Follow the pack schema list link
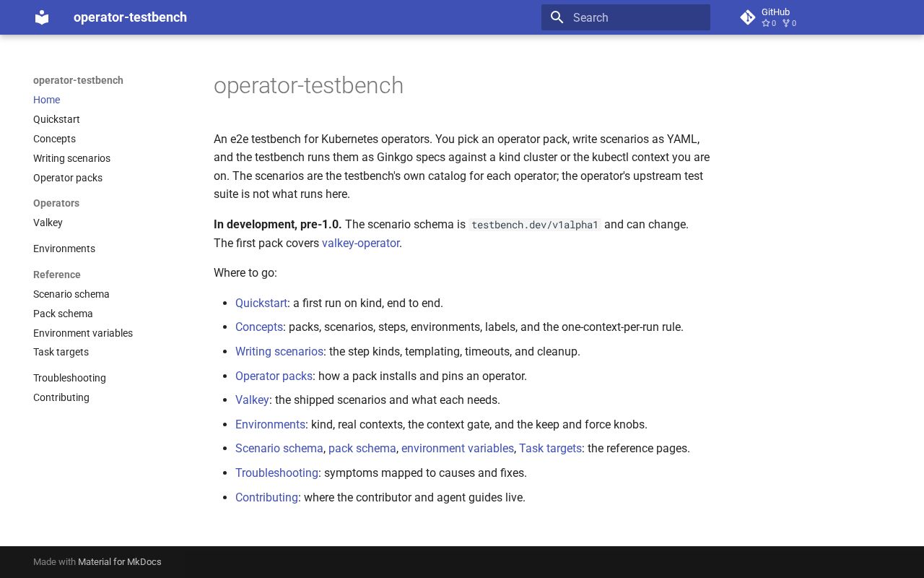Screen dimensions: 924x578 point(362,448)
